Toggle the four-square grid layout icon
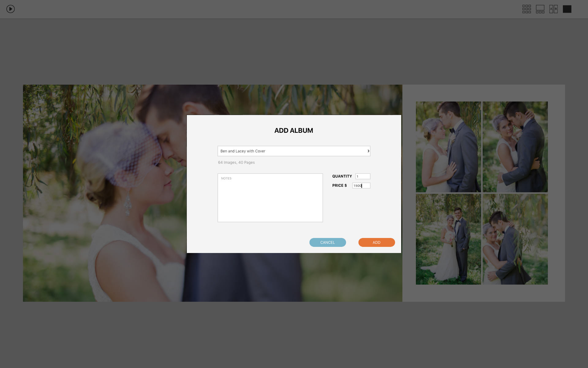588x368 pixels. [x=527, y=9]
